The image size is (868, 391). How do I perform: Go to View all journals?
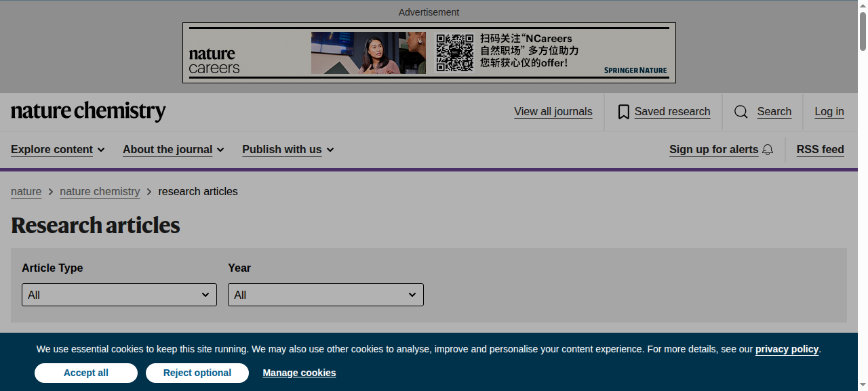pos(553,112)
